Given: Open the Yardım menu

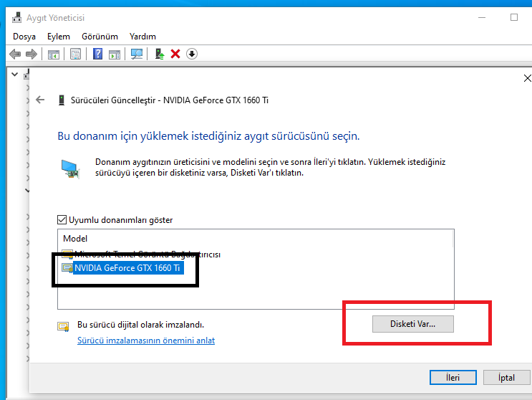Looking at the screenshot, I should click(142, 37).
